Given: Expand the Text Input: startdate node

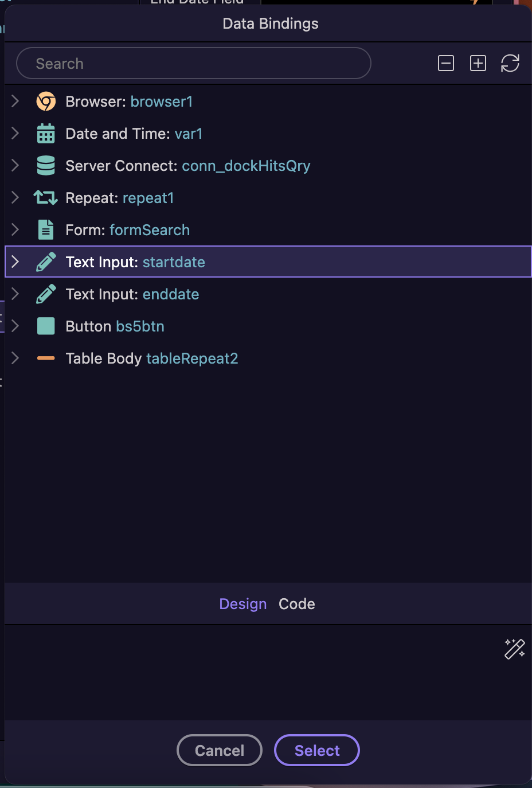Looking at the screenshot, I should pyautogui.click(x=15, y=262).
